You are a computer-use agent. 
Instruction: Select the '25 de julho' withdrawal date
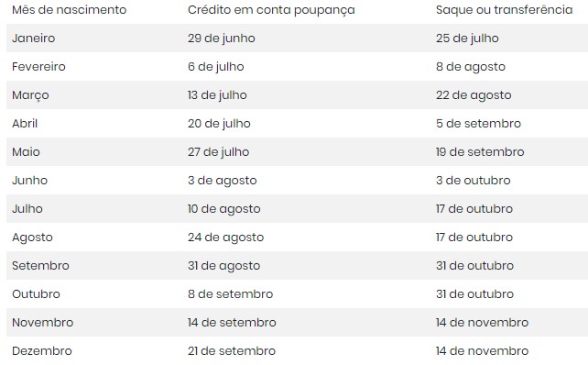467,39
